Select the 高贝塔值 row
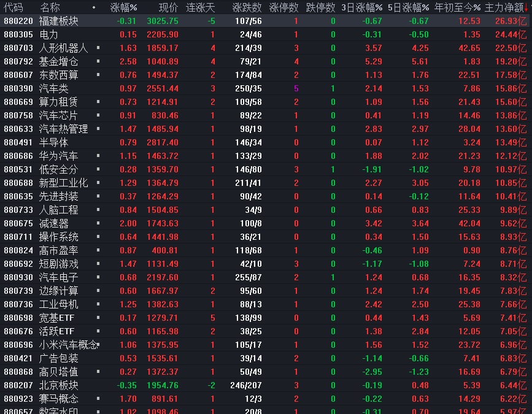532x414 pixels. tap(266, 372)
